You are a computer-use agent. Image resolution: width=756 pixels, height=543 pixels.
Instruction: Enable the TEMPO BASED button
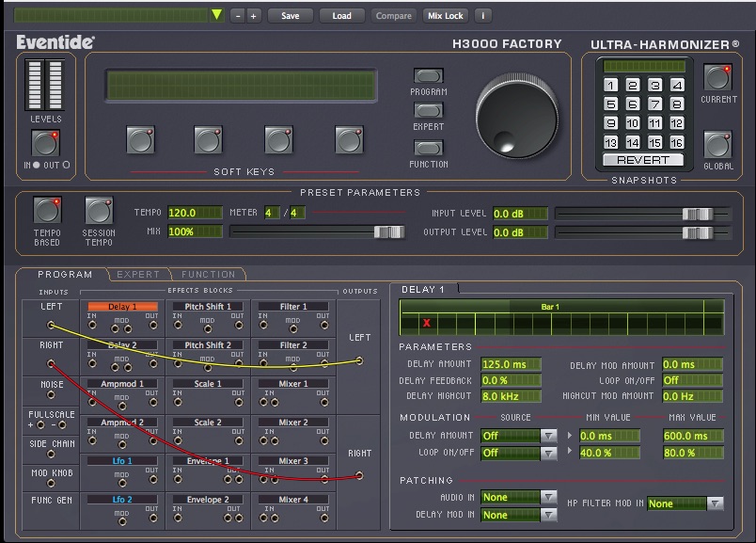47,211
